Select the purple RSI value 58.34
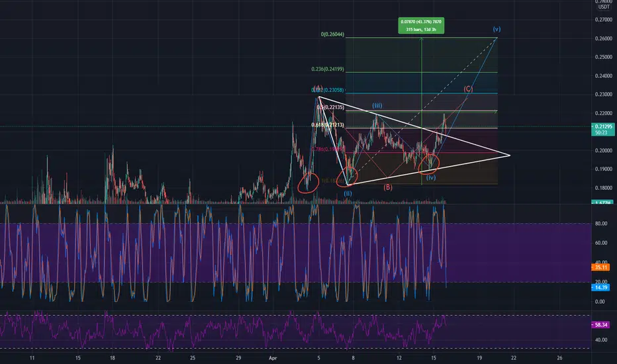This screenshot has width=617, height=364. [600, 325]
